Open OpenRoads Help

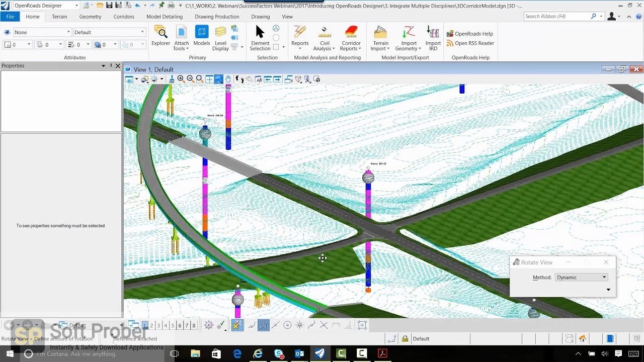point(469,34)
